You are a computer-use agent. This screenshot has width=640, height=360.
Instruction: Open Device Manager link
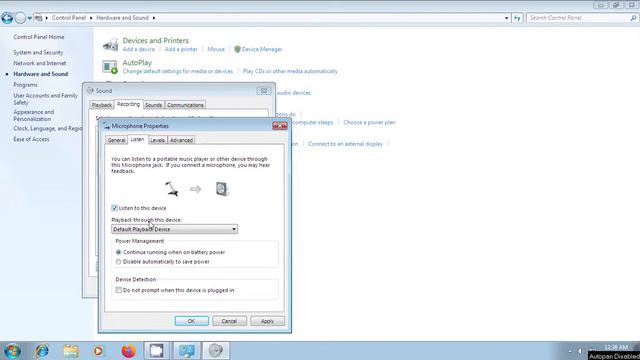coord(262,49)
